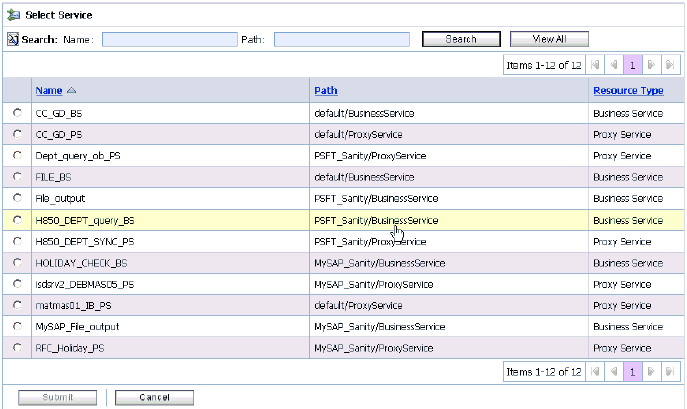The height and width of the screenshot is (409, 687).
Task: Select the CC_GD_BS radio button
Action: (x=17, y=113)
